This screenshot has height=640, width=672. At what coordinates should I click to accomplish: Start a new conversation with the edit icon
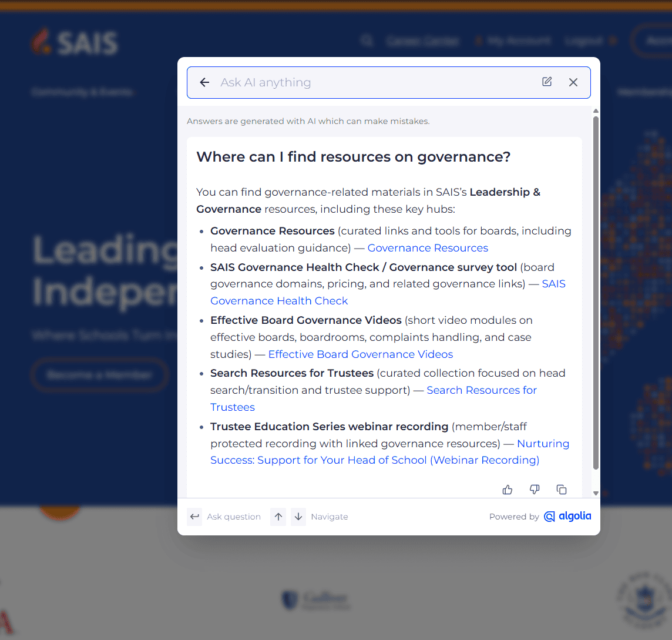coord(547,82)
